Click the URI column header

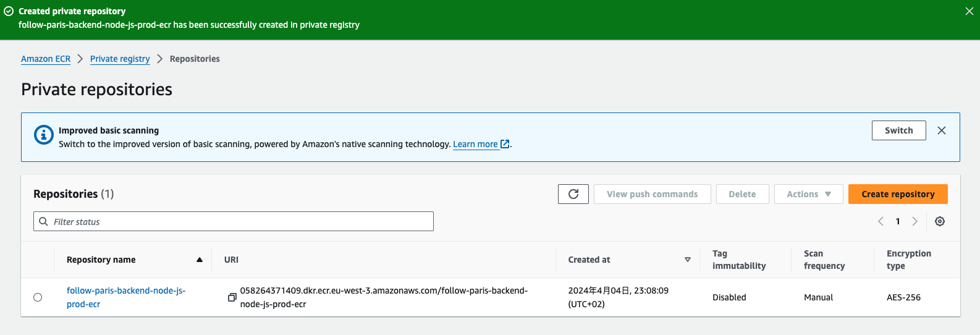(x=231, y=260)
